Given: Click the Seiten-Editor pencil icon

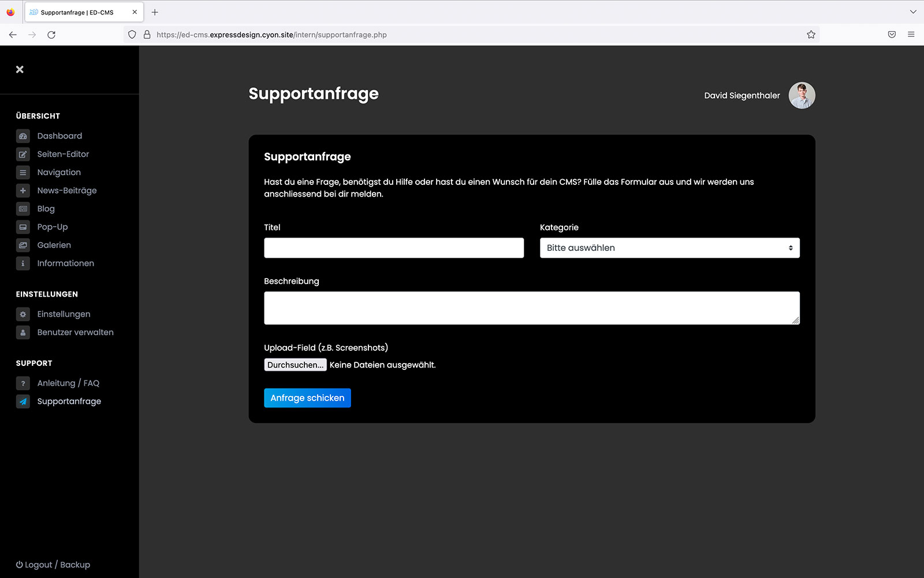Looking at the screenshot, I should pos(23,154).
